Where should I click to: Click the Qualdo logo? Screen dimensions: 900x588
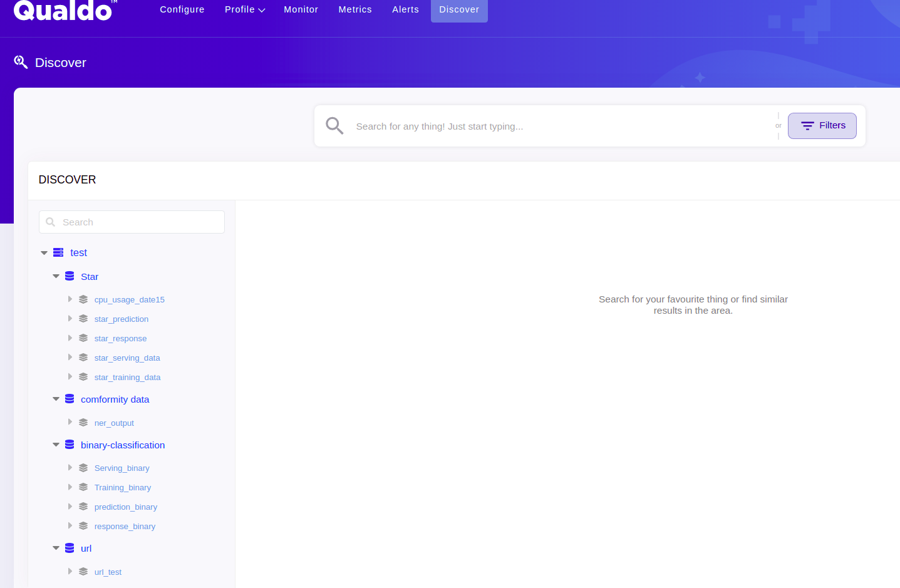pyautogui.click(x=63, y=11)
